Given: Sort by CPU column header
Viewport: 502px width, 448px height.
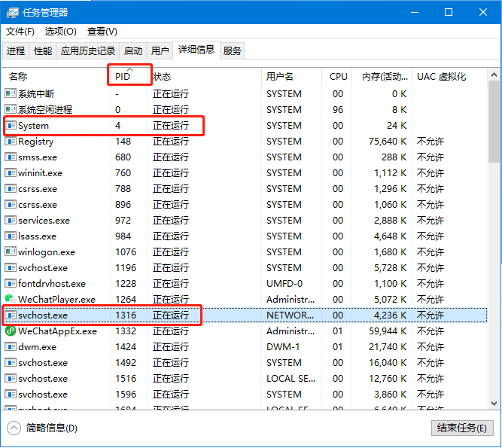Looking at the screenshot, I should [x=338, y=77].
